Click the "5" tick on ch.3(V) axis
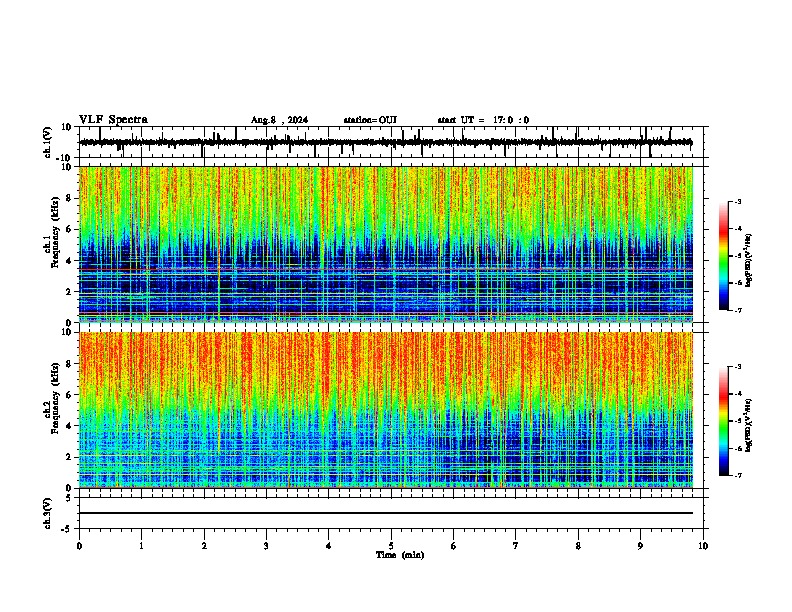Image resolution: width=792 pixels, height=612 pixels. [x=69, y=497]
